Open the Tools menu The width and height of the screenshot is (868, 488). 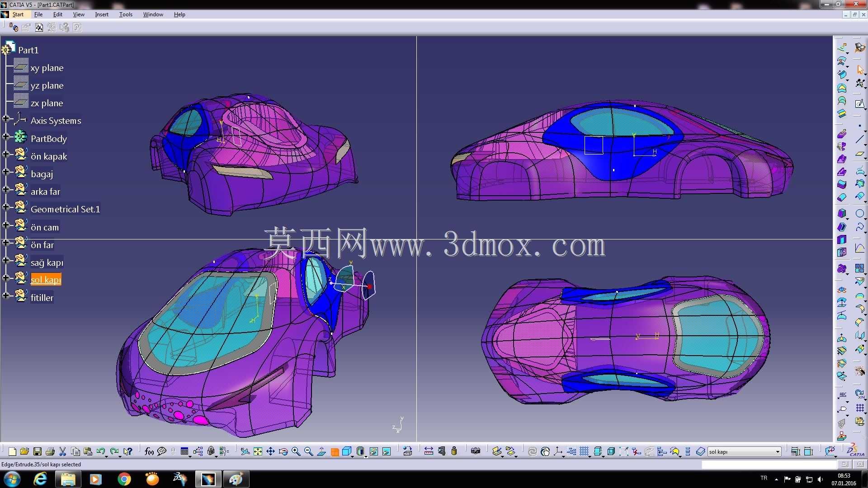tap(126, 14)
